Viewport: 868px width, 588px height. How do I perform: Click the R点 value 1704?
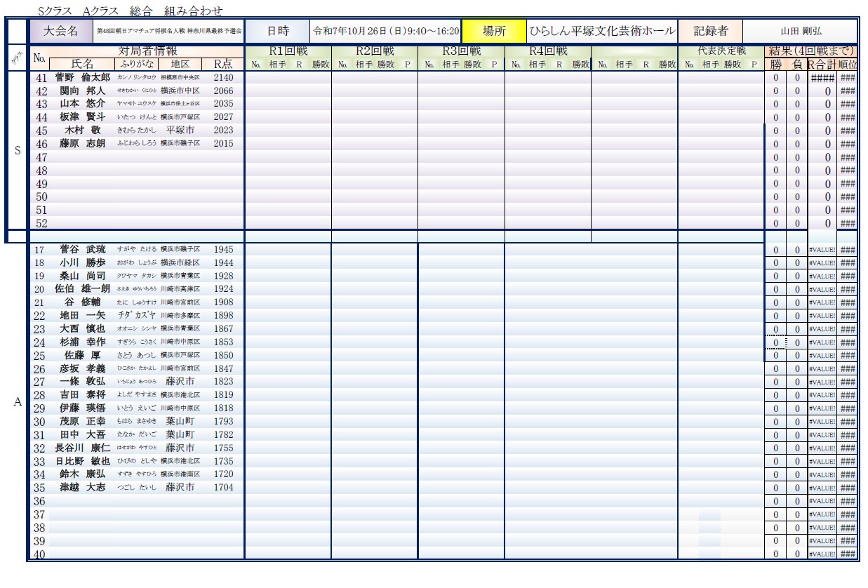pyautogui.click(x=223, y=488)
